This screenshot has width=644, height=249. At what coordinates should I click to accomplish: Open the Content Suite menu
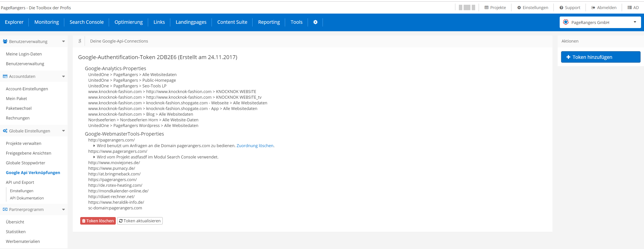coord(232,22)
